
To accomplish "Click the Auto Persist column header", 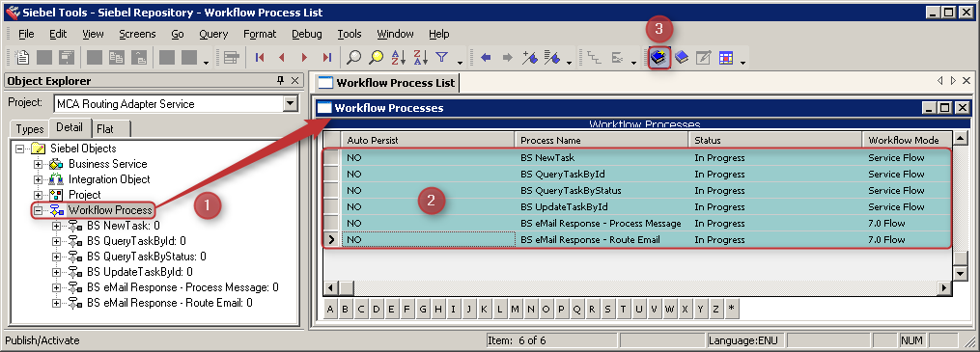I will pos(428,140).
